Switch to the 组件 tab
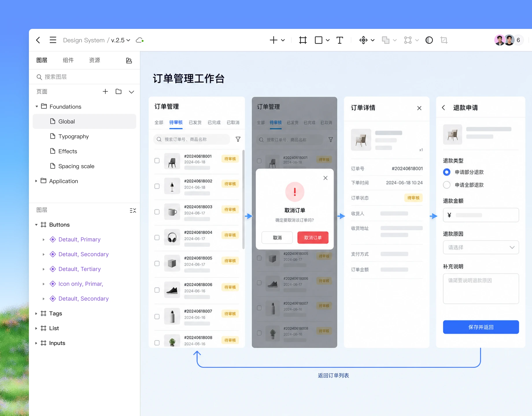This screenshot has height=416, width=532. [68, 60]
